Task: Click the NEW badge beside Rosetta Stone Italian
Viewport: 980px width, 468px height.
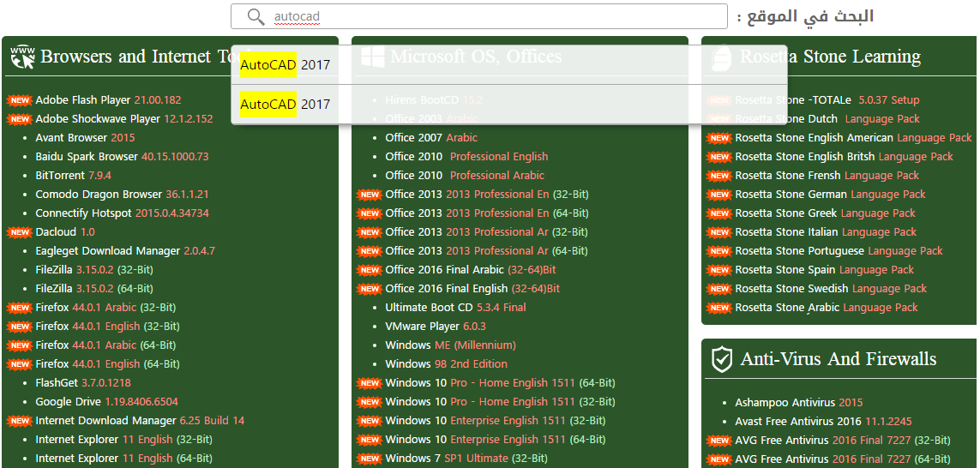Action: tap(719, 231)
